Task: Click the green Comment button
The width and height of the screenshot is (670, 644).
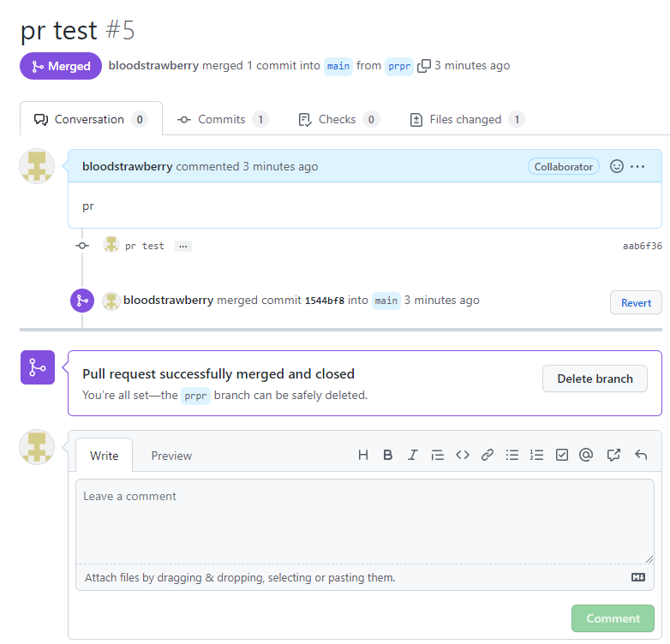Action: [x=613, y=618]
